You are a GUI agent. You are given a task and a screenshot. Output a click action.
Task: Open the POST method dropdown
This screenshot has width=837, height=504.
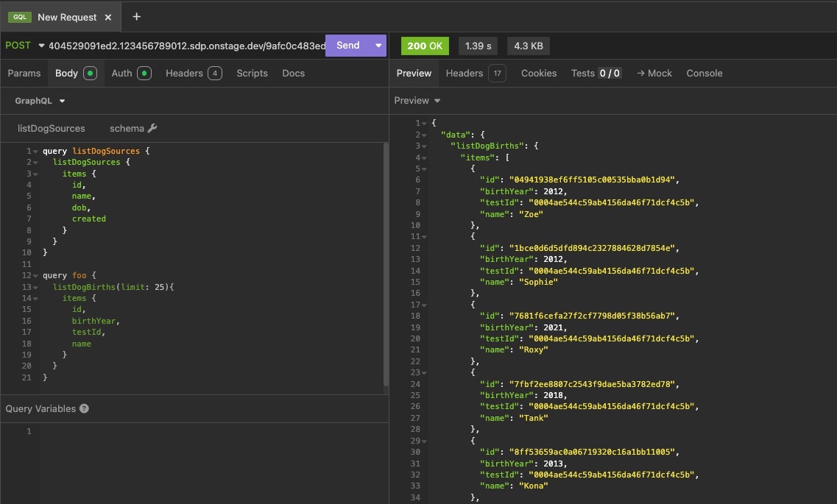24,46
